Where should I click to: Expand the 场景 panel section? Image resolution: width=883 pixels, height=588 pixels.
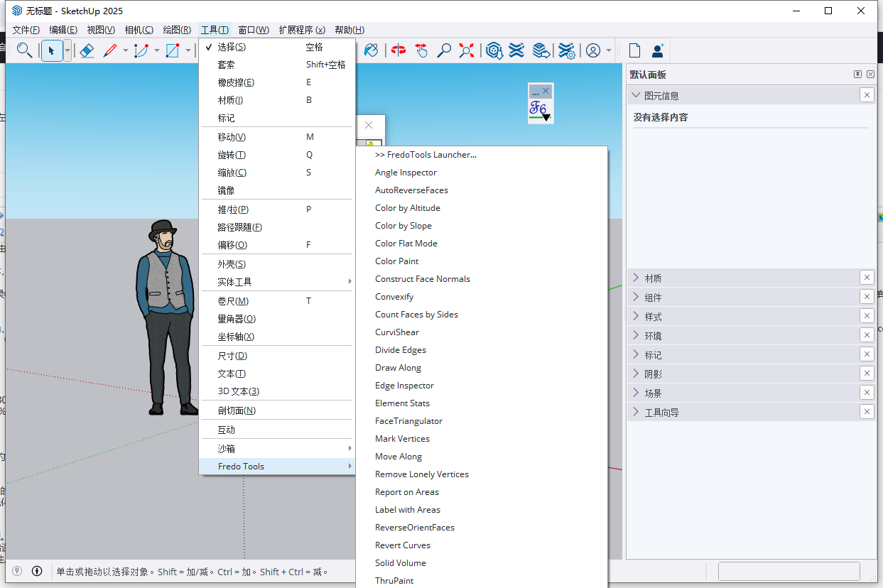(636, 393)
